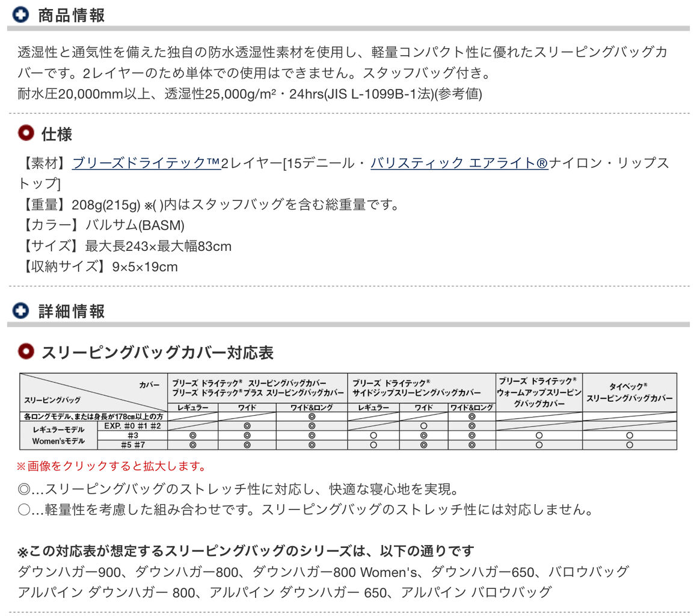The width and height of the screenshot is (697, 616).
Task: Click the ○ legend line about light weight
Action: [306, 510]
